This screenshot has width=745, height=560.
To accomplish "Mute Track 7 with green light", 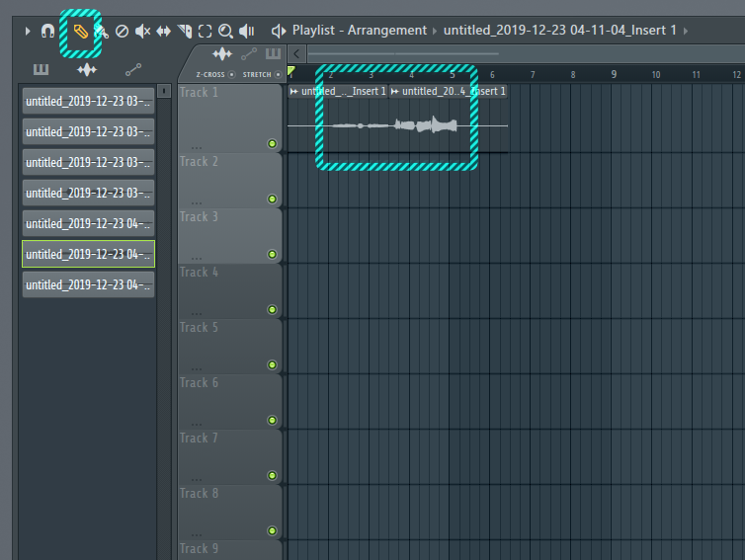I will 273,475.
